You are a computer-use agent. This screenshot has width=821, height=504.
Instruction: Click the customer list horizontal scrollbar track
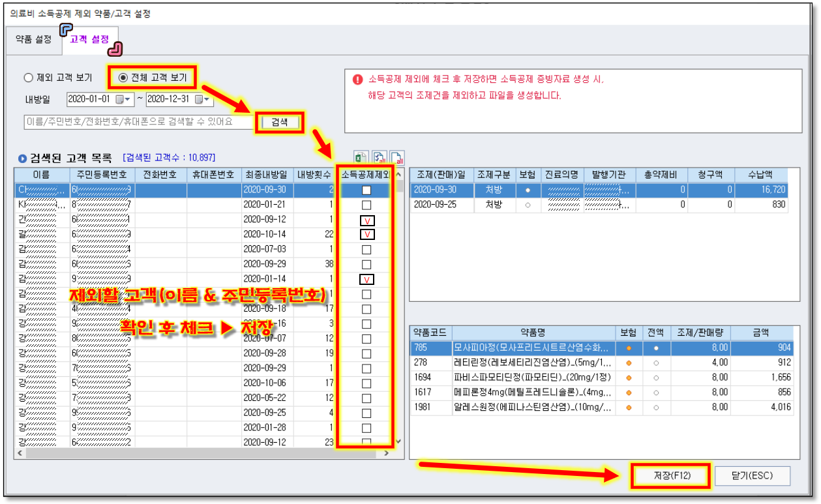pyautogui.click(x=196, y=452)
